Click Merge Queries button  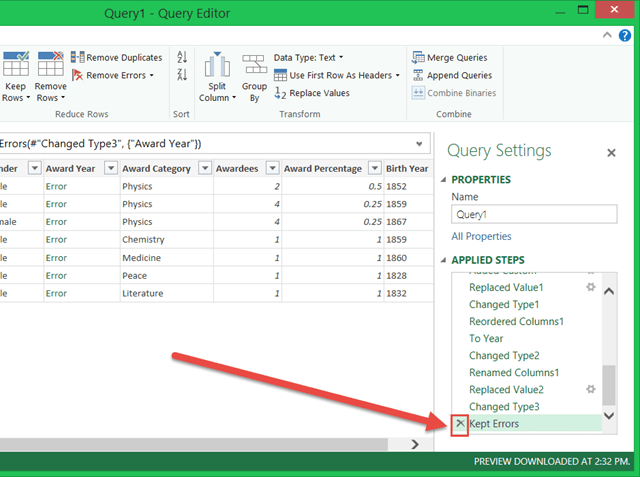click(452, 58)
